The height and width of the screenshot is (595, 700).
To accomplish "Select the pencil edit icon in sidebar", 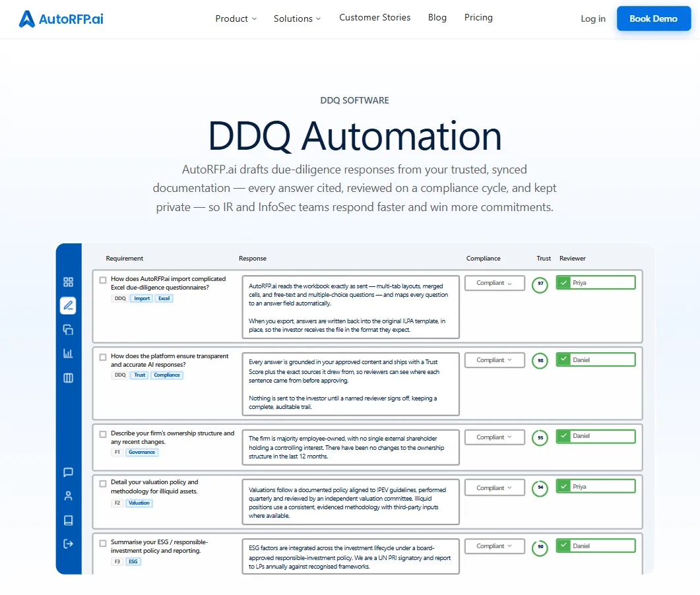I will point(68,306).
